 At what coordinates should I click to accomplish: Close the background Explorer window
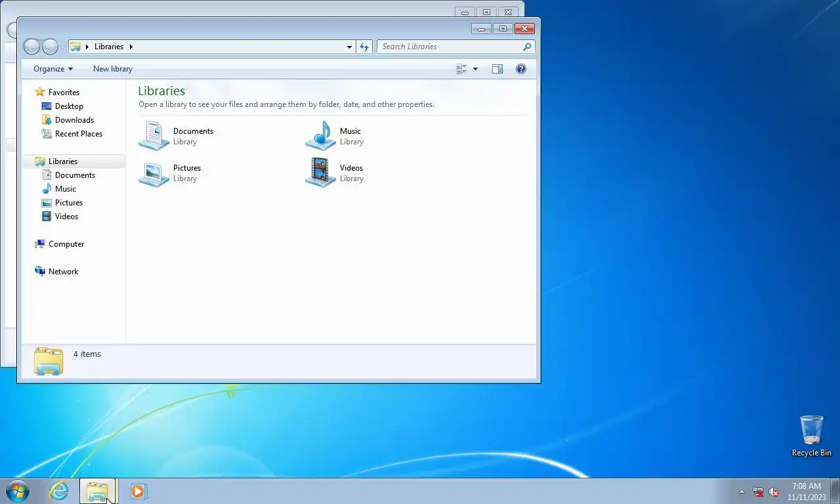tap(508, 12)
